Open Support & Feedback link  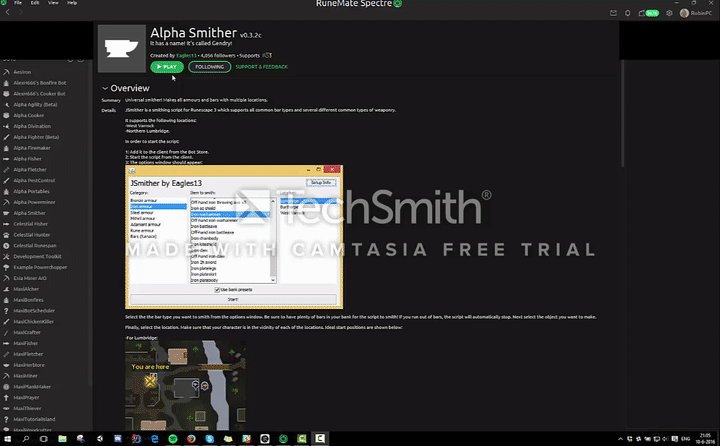point(261,67)
